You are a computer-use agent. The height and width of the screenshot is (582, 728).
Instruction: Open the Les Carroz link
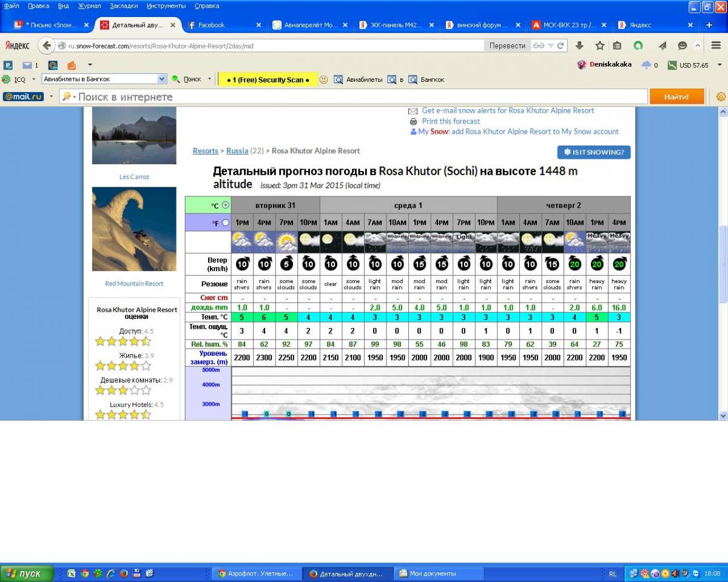point(134,177)
